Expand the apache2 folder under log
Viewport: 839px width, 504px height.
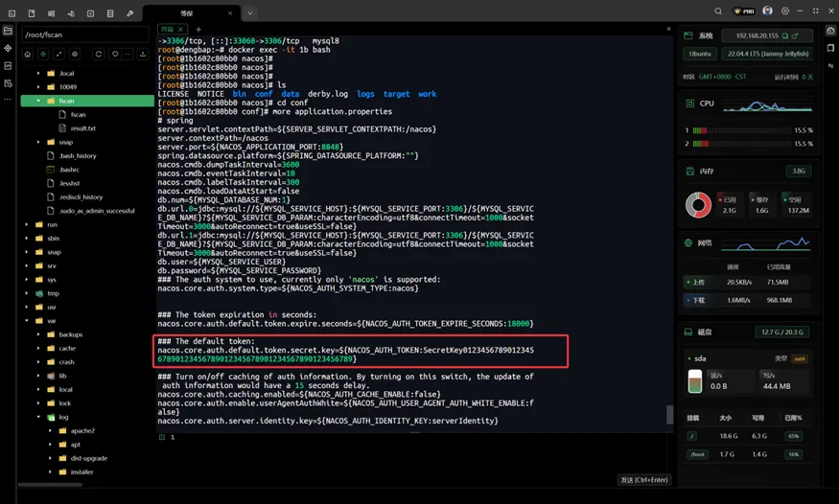coord(62,430)
